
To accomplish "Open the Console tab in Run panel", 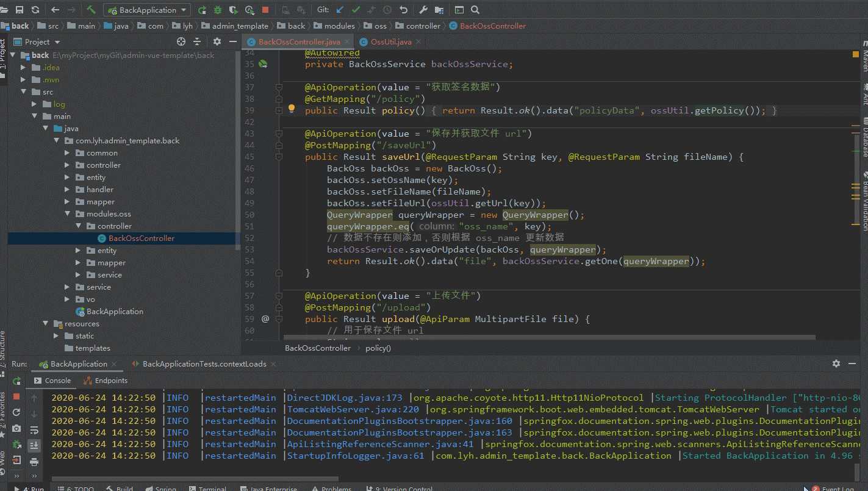I will [52, 381].
